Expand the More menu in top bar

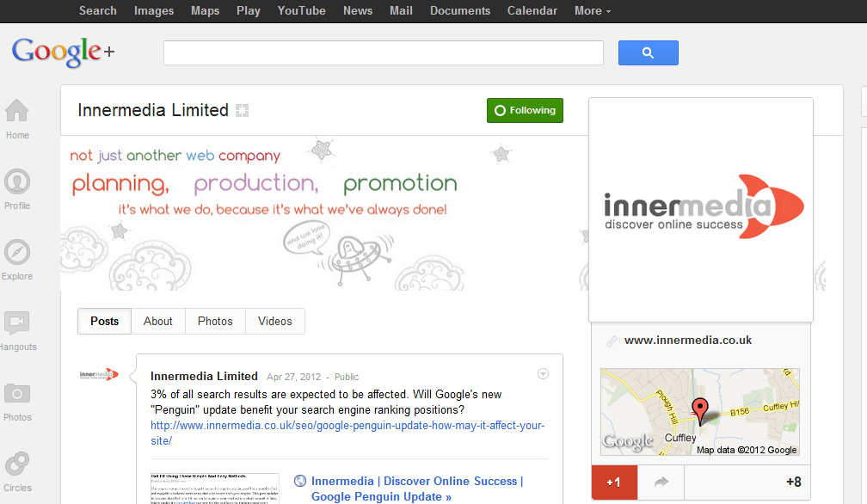[592, 10]
